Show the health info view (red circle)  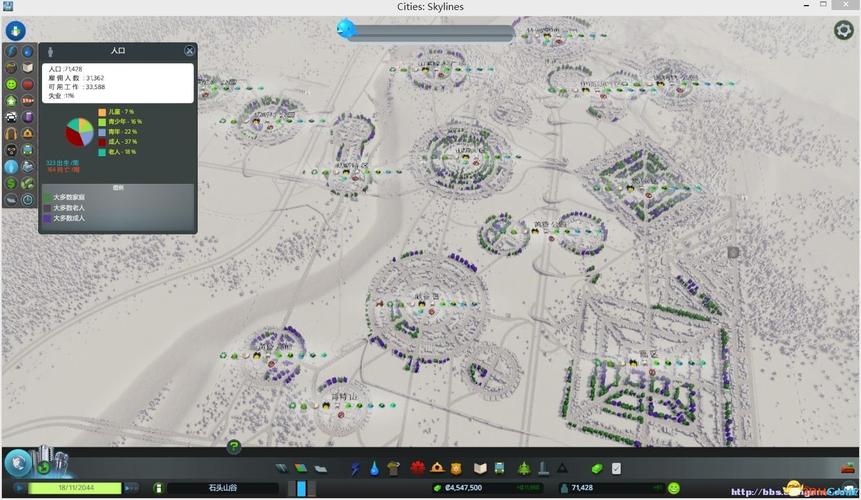pos(27,85)
